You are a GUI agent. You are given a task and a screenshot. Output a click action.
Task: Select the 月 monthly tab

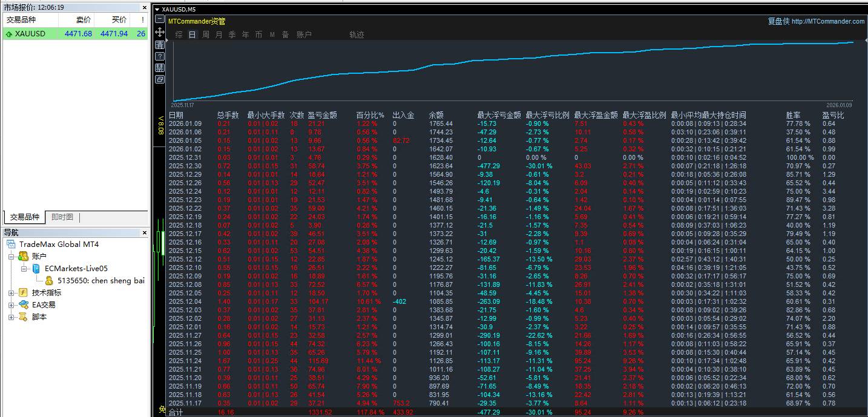[x=219, y=35]
